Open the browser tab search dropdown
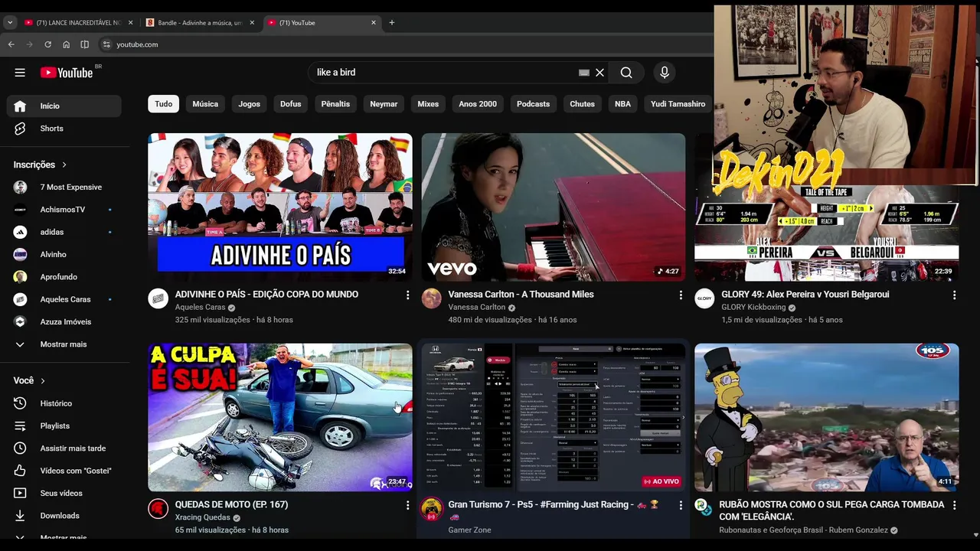This screenshot has width=980, height=551. coord(10,22)
